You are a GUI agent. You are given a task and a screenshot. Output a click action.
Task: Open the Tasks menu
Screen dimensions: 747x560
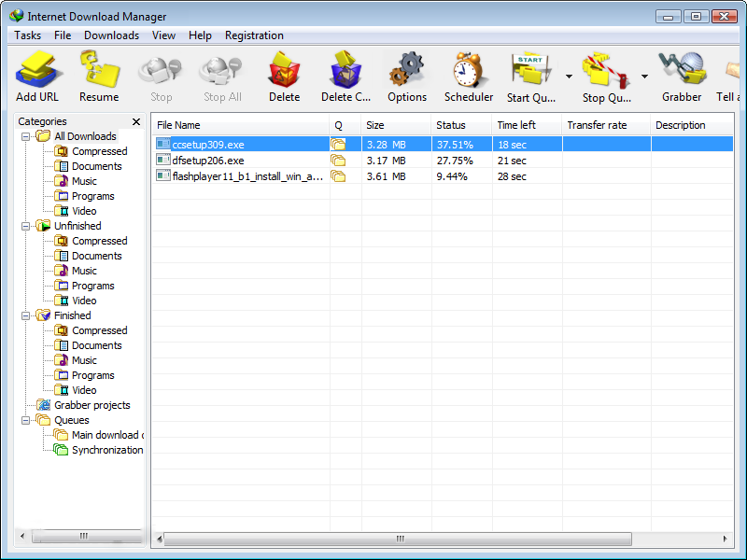(28, 35)
